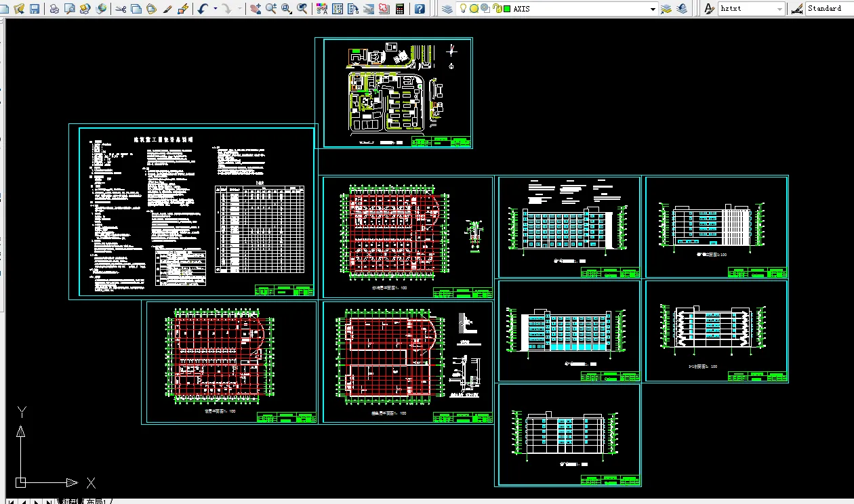Open the QuickCalc calculator icon
This screenshot has height=504, width=854.
(x=400, y=9)
